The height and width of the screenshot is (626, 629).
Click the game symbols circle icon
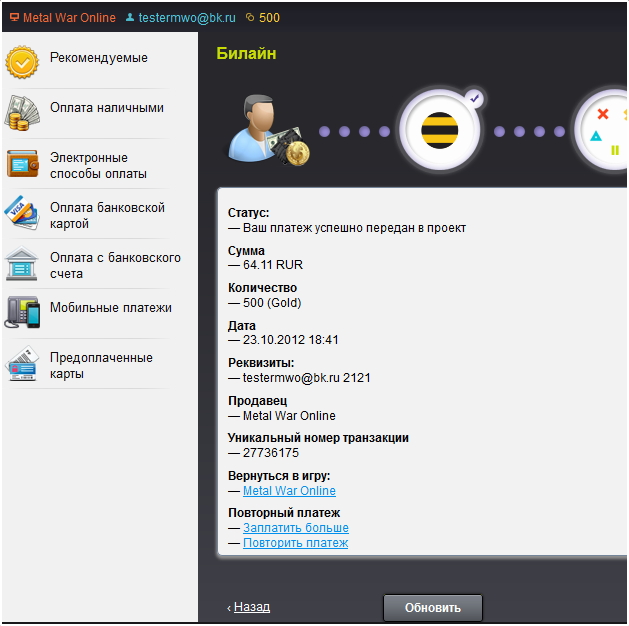[602, 130]
